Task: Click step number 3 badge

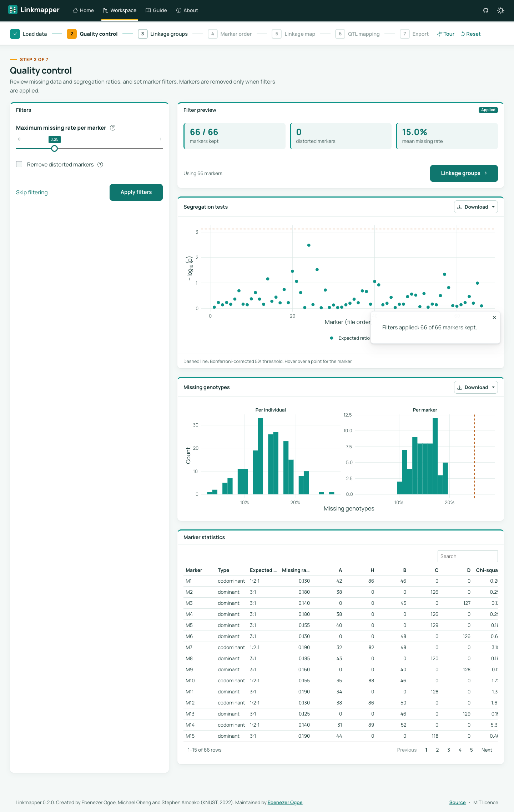Action: click(143, 34)
